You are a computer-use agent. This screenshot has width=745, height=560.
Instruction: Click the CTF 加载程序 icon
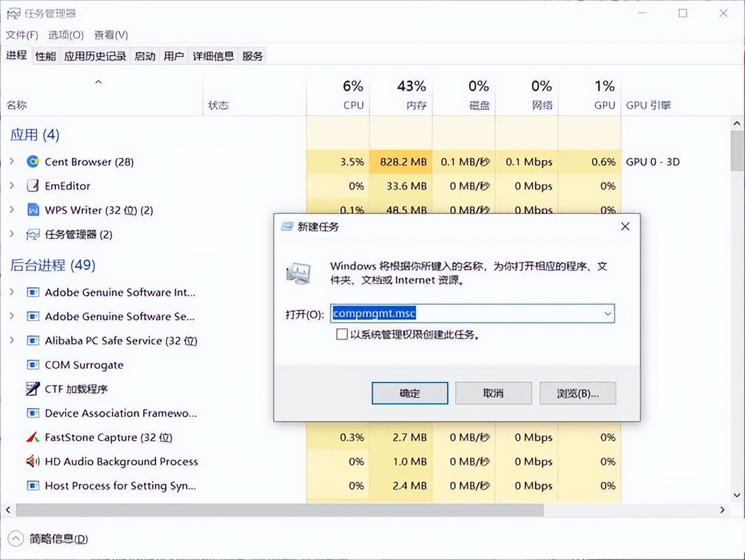click(x=33, y=389)
